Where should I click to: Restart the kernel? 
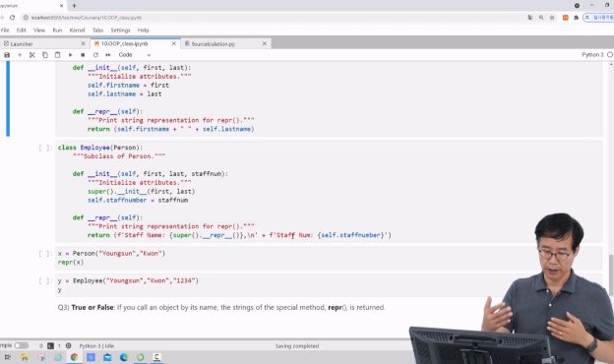click(95, 55)
